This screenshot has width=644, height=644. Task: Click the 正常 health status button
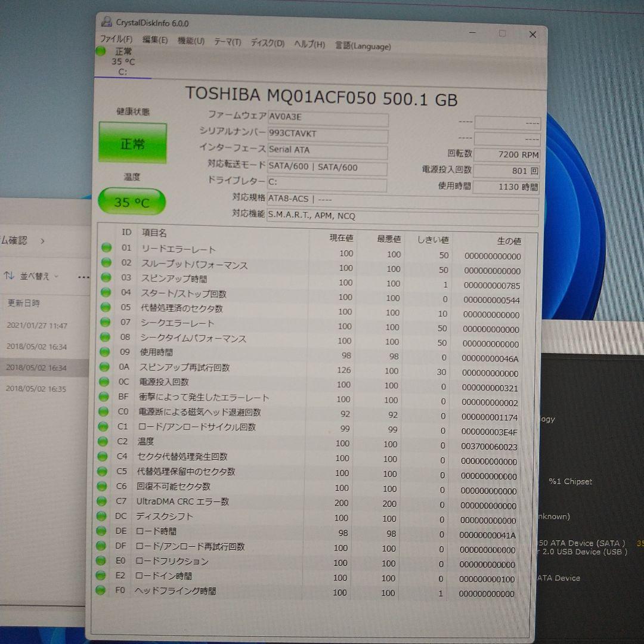coord(132,143)
